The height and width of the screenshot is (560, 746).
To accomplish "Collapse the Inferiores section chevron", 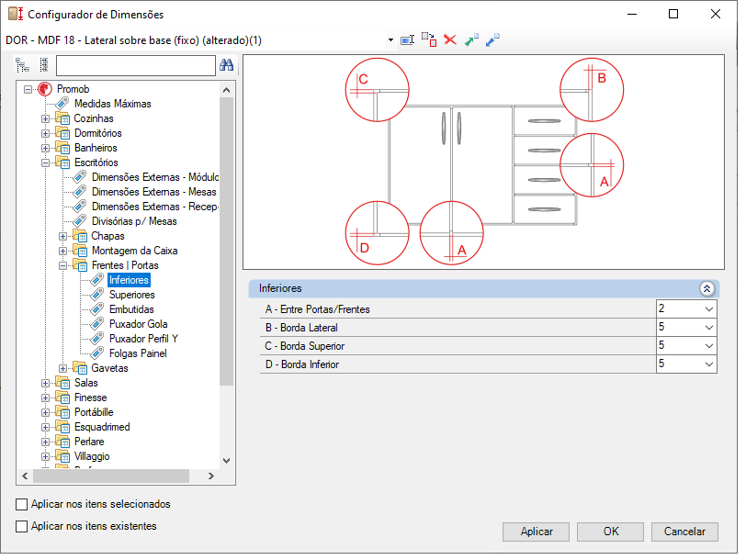I will 707,288.
